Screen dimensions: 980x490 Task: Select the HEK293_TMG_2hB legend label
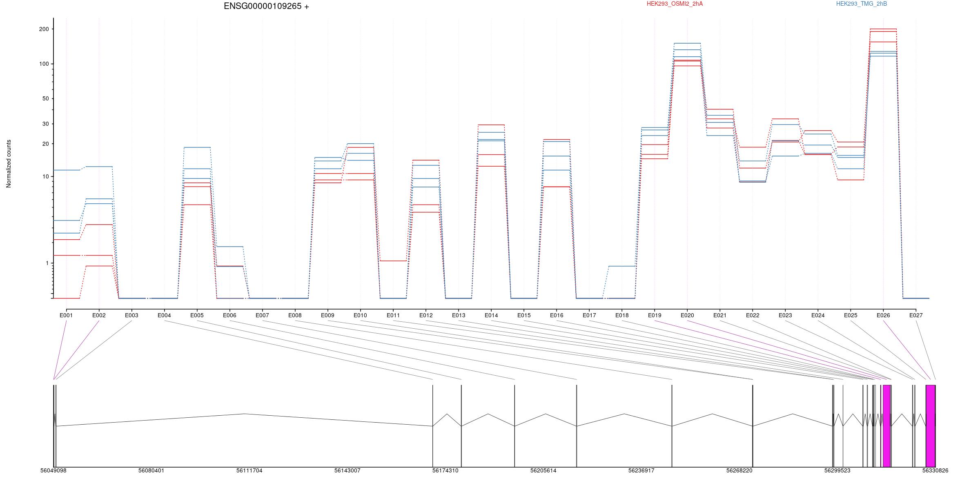[861, 4]
